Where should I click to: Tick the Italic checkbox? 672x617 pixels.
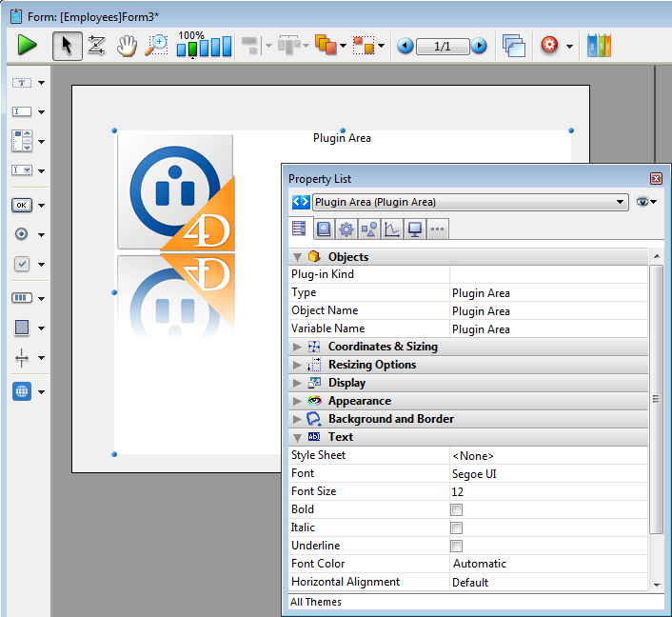(x=457, y=527)
